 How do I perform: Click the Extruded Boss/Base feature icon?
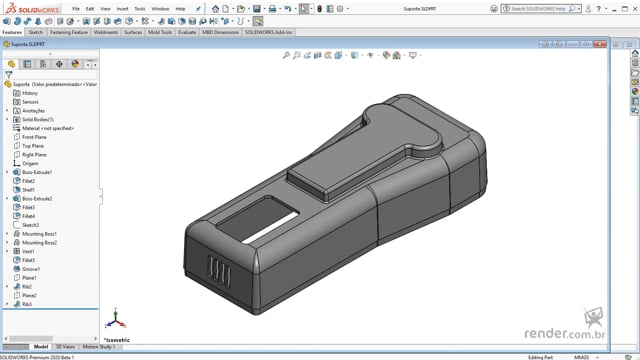tap(7, 21)
